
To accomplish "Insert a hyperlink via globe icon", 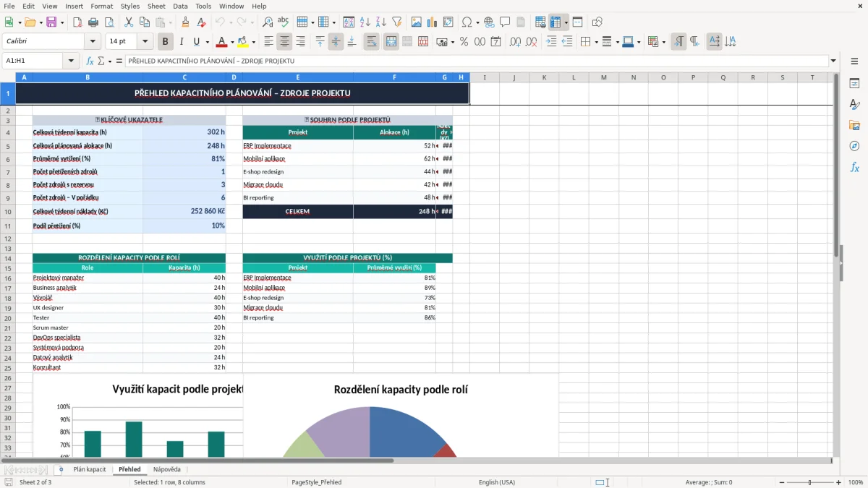I will 489,22.
